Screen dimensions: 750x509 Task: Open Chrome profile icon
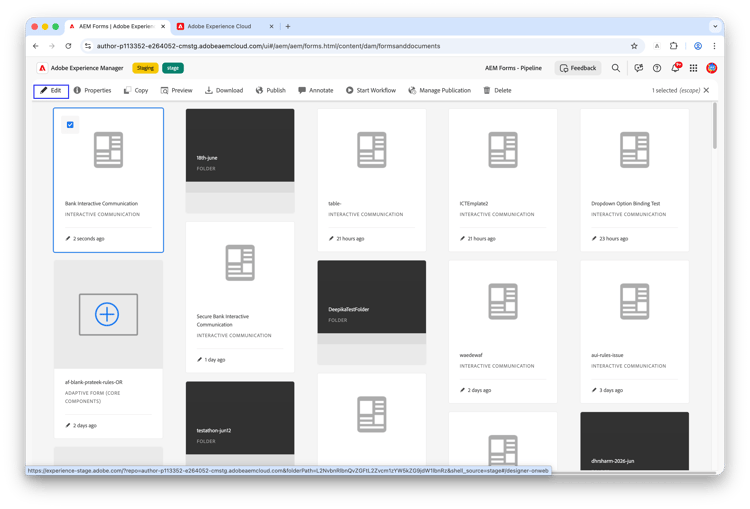[x=698, y=46]
